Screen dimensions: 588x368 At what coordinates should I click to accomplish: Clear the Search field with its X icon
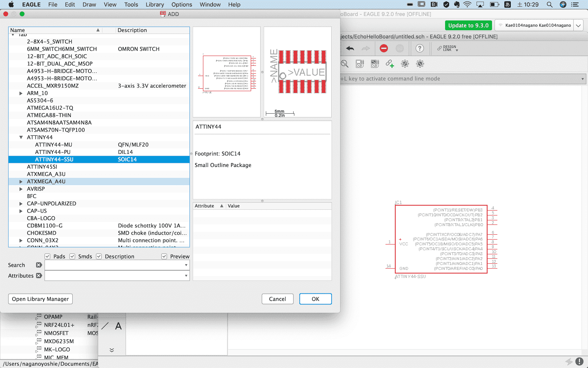[39, 265]
